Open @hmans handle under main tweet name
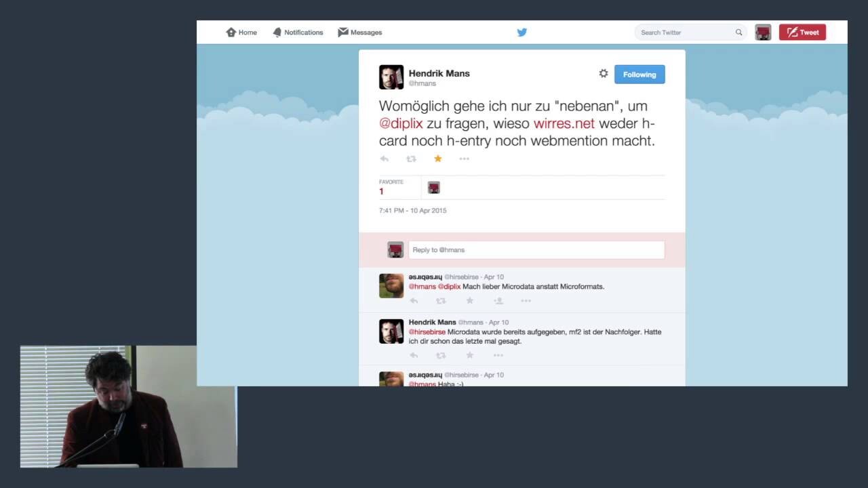868x488 pixels. tap(422, 83)
